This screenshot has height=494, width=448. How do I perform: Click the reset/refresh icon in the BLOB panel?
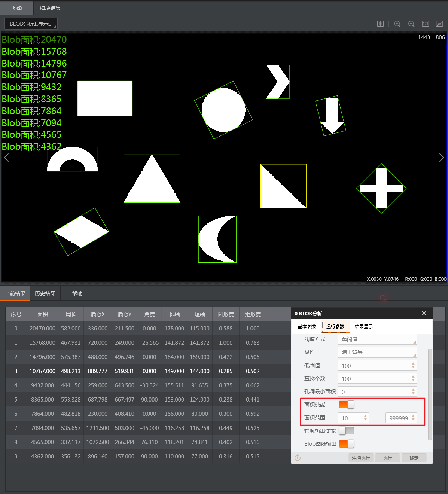[297, 457]
